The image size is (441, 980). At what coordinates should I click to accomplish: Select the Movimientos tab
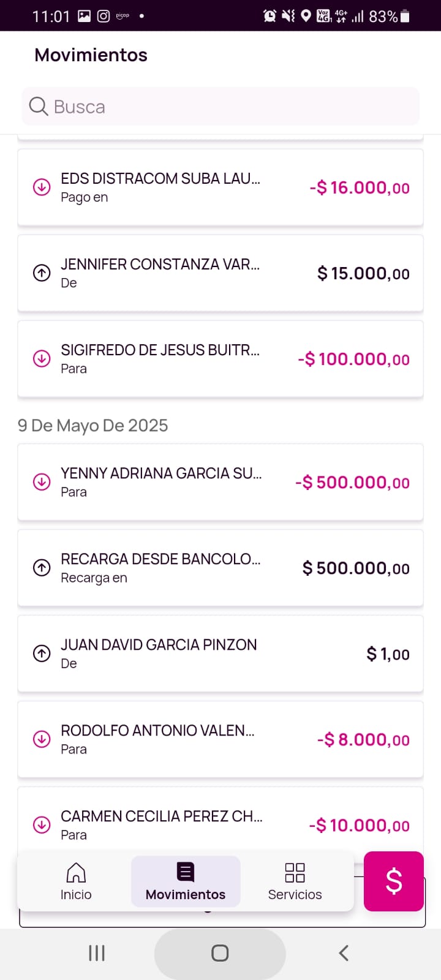point(186,881)
